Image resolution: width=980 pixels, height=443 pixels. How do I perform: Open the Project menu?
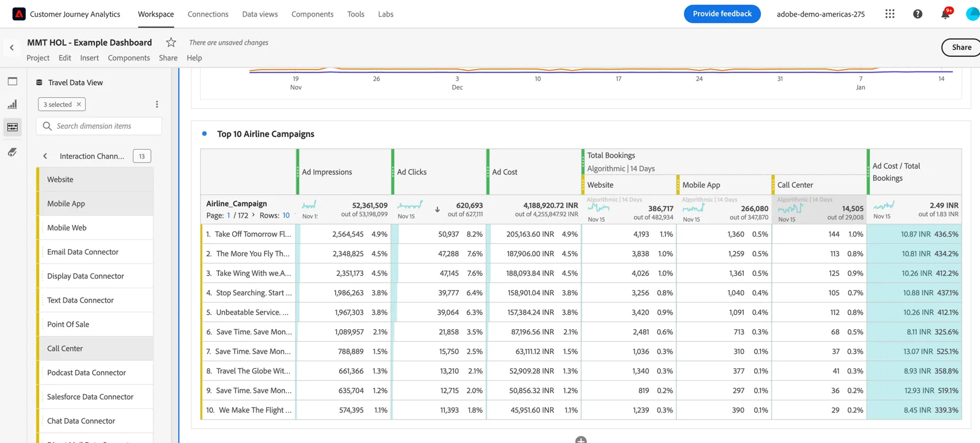click(x=38, y=58)
